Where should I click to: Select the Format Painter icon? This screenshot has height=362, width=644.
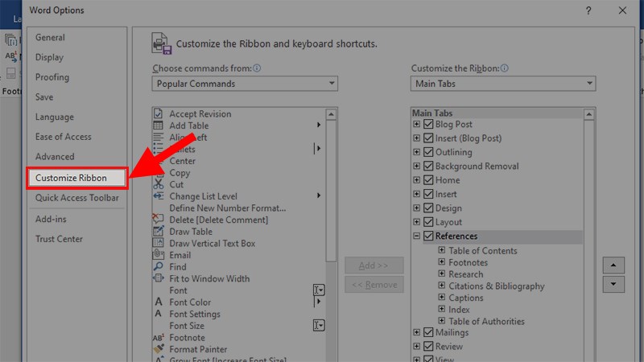[x=159, y=349]
